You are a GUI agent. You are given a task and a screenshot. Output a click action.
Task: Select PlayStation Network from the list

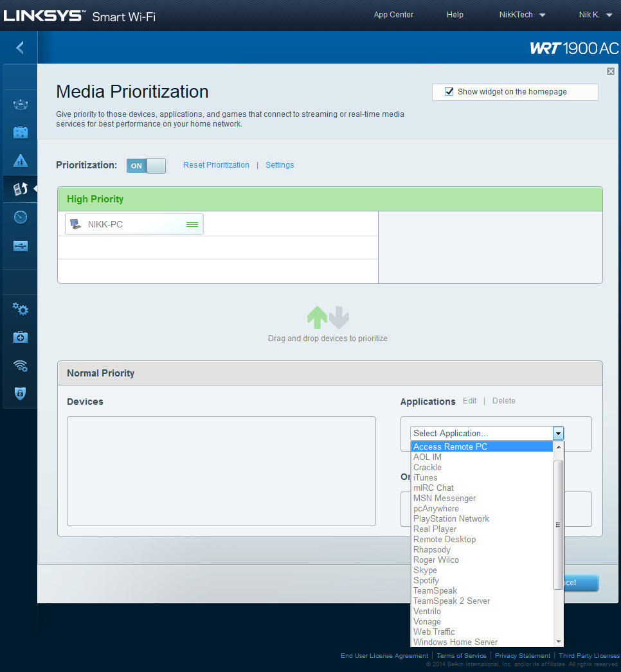point(482,518)
